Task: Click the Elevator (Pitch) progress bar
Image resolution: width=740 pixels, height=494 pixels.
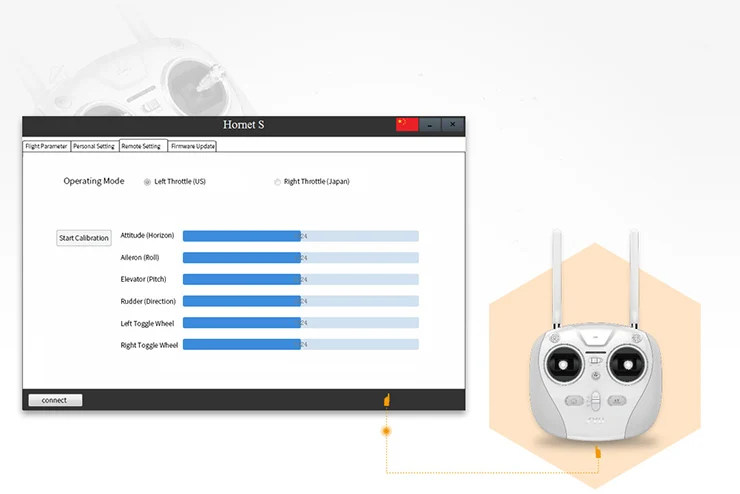Action: click(x=301, y=279)
